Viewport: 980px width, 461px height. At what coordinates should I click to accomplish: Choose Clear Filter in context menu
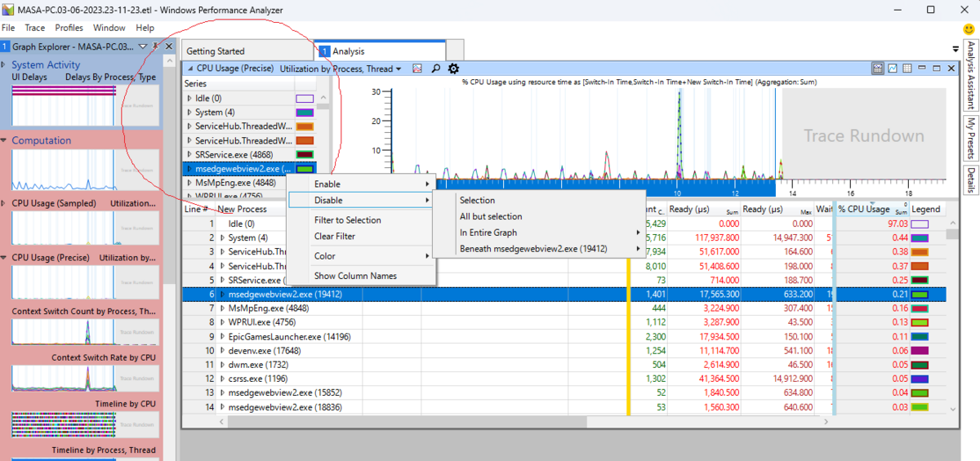(361, 237)
